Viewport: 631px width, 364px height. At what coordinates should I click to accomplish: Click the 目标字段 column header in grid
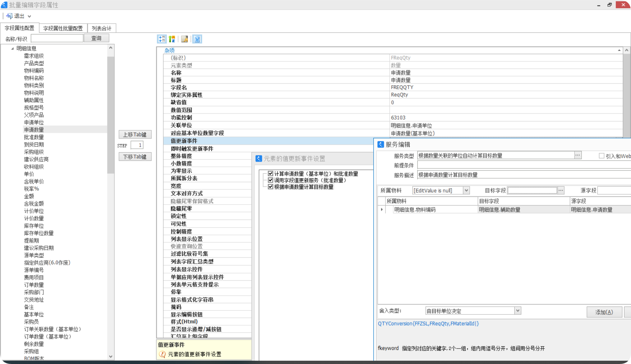524,201
